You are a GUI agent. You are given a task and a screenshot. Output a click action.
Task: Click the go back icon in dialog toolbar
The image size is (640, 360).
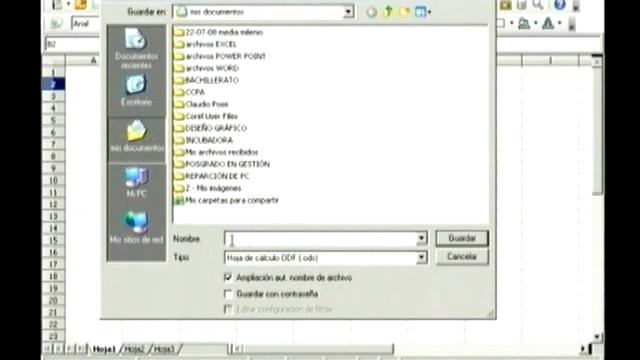click(x=371, y=12)
